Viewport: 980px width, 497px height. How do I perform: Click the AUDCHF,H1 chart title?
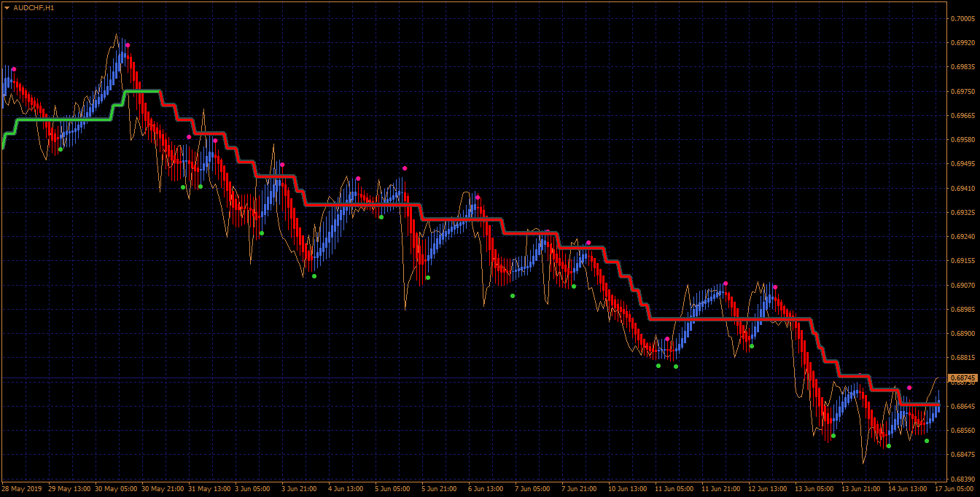[34, 7]
